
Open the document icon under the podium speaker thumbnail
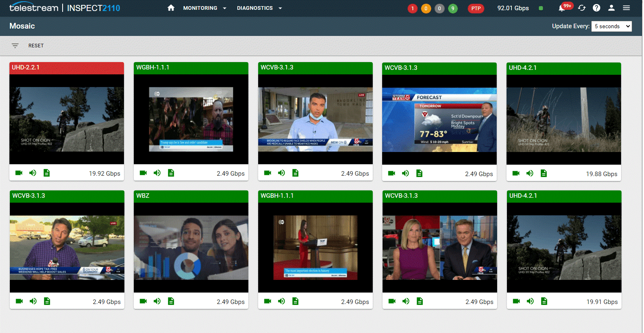click(295, 301)
